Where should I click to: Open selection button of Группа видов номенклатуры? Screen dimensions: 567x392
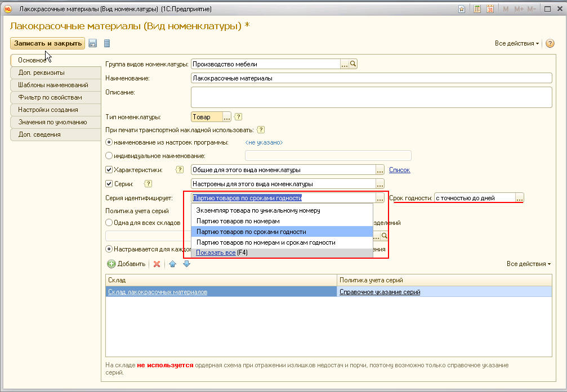tap(344, 64)
